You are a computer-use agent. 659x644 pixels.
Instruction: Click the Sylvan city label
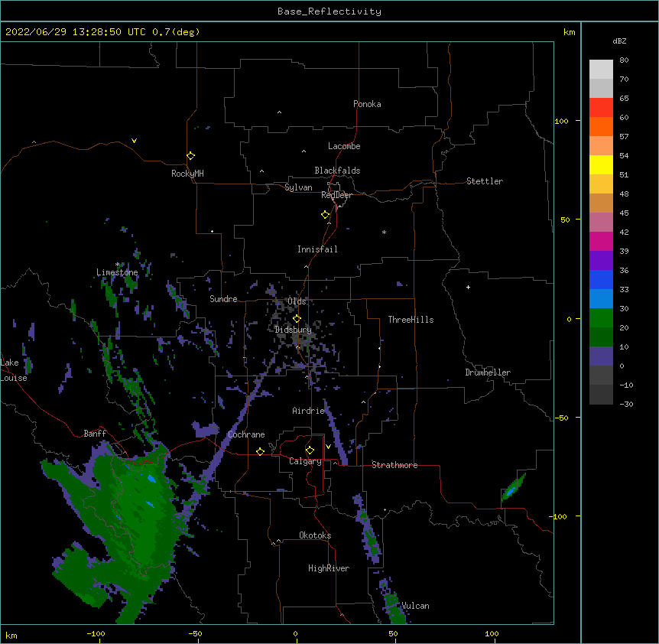tap(298, 187)
